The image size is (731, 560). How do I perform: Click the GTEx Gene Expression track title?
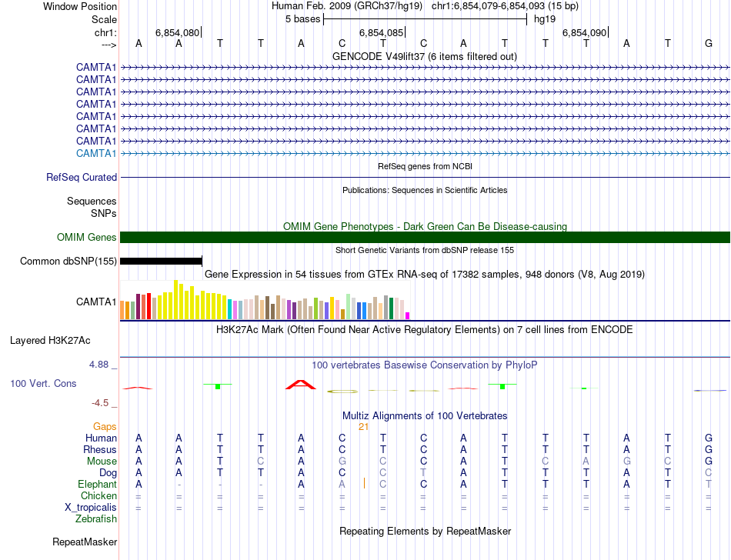click(425, 274)
